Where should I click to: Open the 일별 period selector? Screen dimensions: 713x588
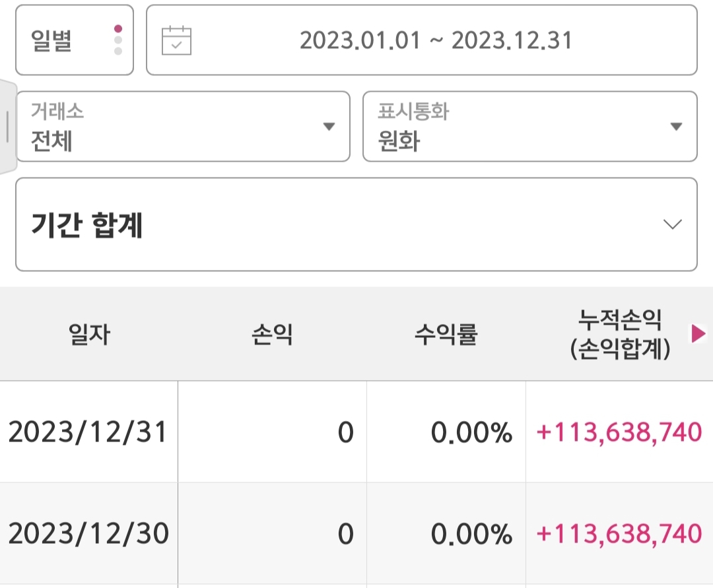click(75, 40)
